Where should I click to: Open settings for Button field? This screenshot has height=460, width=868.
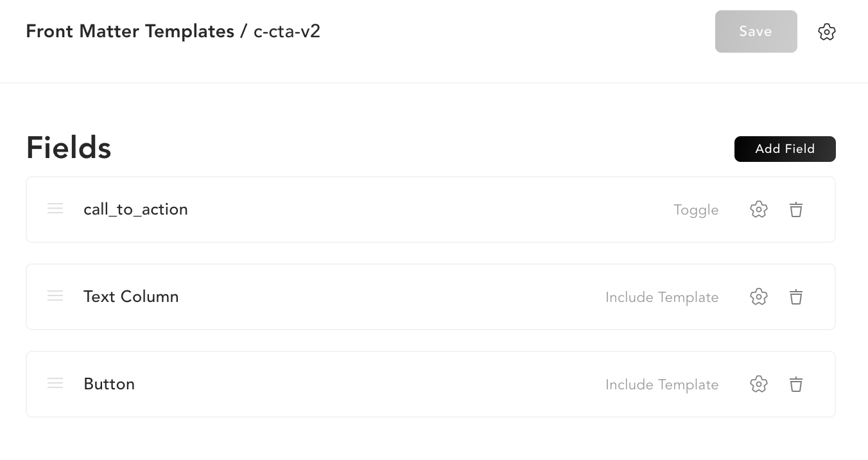pos(759,384)
